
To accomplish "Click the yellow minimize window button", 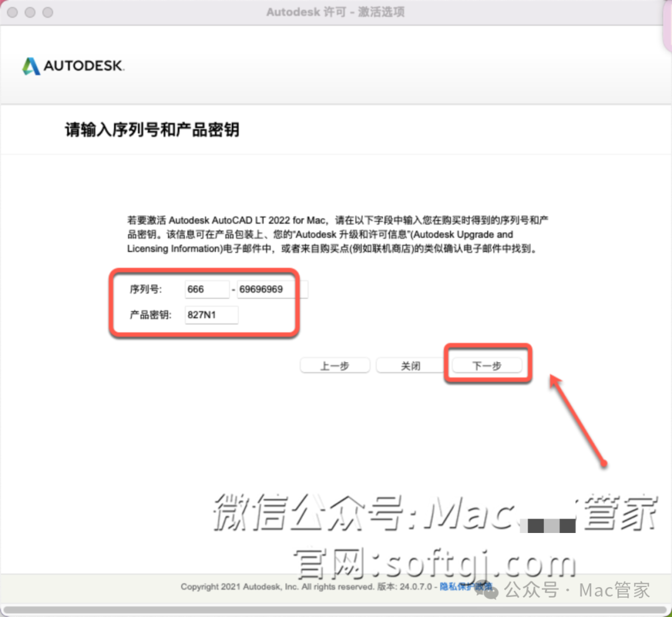I will [30, 12].
